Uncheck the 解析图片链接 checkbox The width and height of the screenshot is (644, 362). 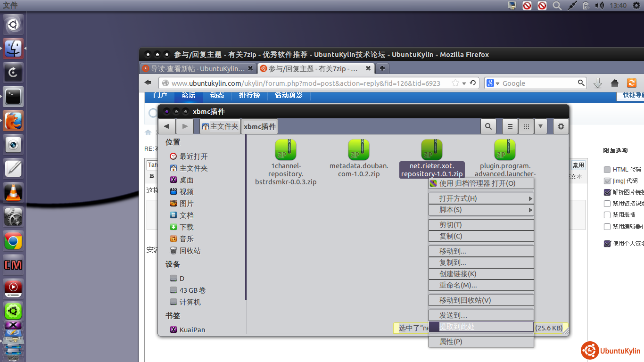[607, 192]
